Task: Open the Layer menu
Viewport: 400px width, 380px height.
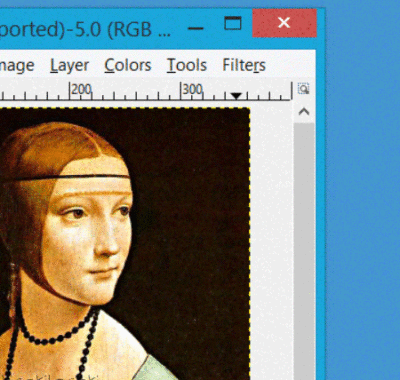Action: (x=69, y=65)
